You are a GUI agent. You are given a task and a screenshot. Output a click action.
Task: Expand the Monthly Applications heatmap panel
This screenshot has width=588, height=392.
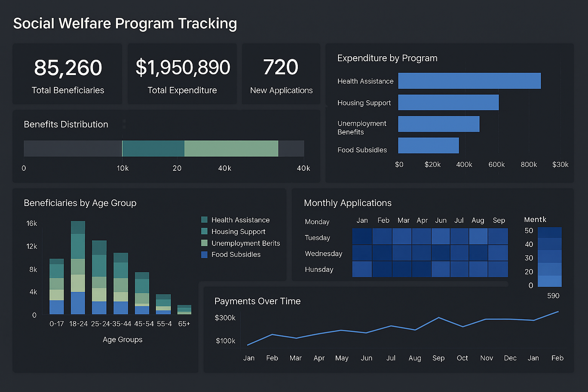(x=348, y=203)
